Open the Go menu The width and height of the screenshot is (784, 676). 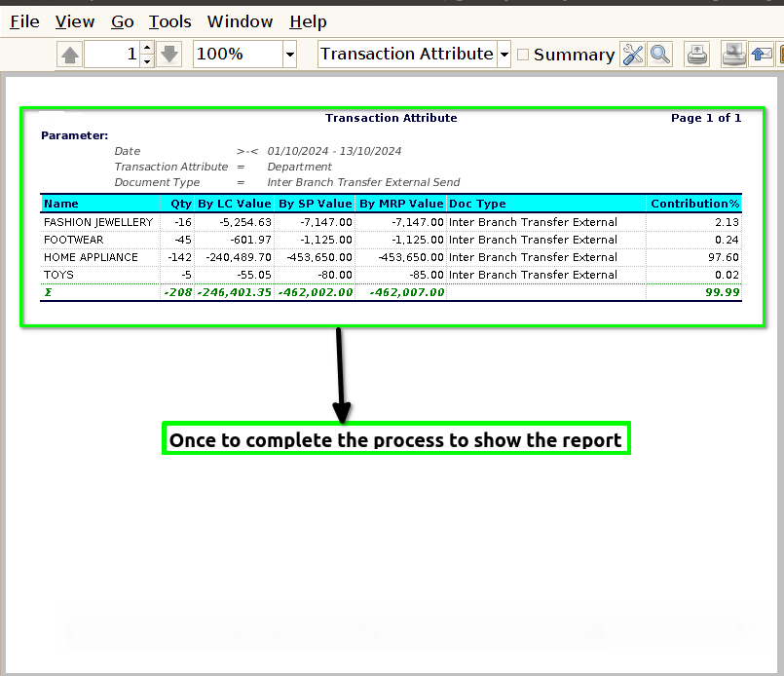[122, 22]
